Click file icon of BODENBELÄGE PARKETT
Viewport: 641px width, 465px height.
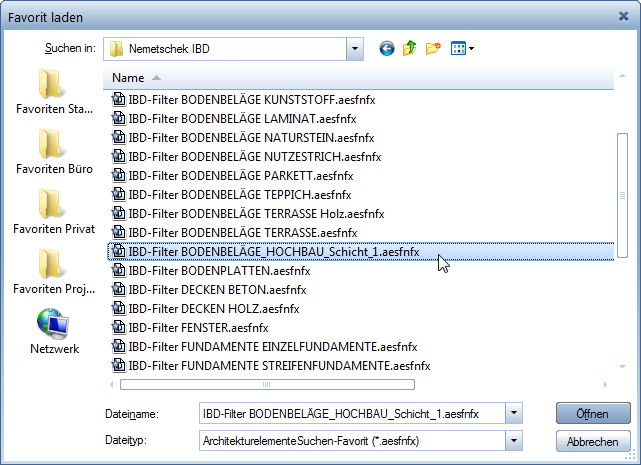pyautogui.click(x=119, y=175)
